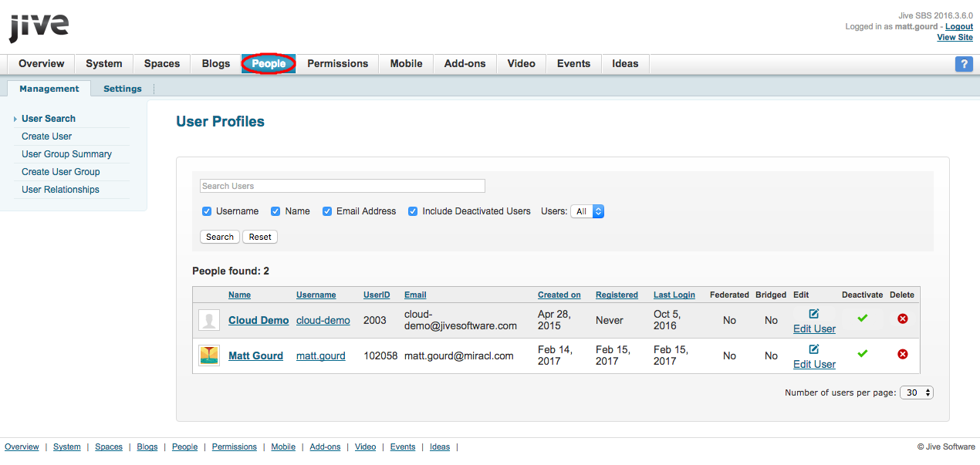The height and width of the screenshot is (465, 980).
Task: Go to the Video tab
Action: tap(522, 64)
